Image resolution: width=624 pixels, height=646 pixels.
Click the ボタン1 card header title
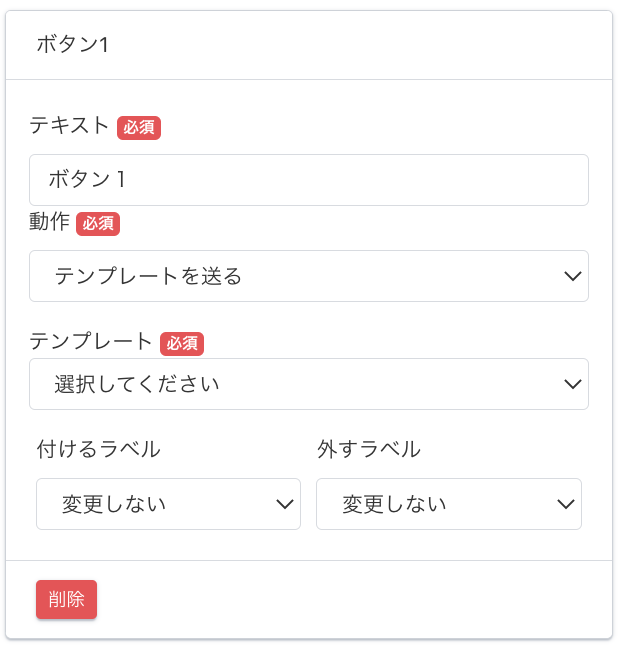(x=72, y=45)
